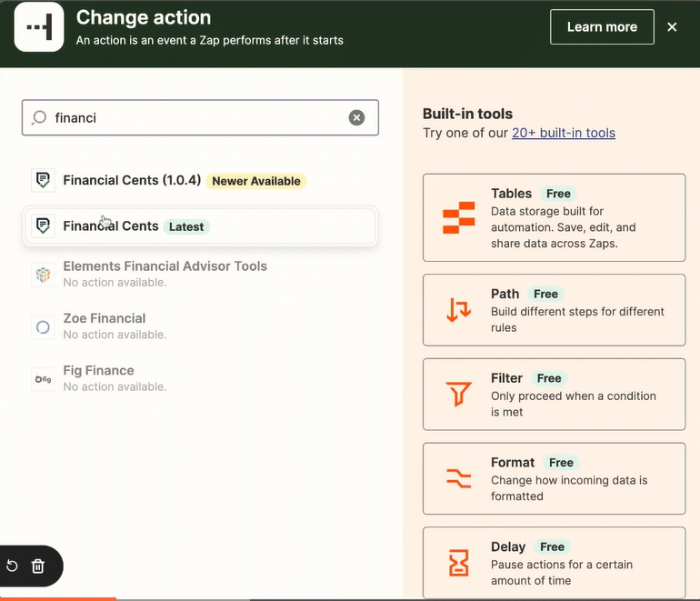Click the Financial Cents Latest app icon
This screenshot has height=601, width=700.
43,225
